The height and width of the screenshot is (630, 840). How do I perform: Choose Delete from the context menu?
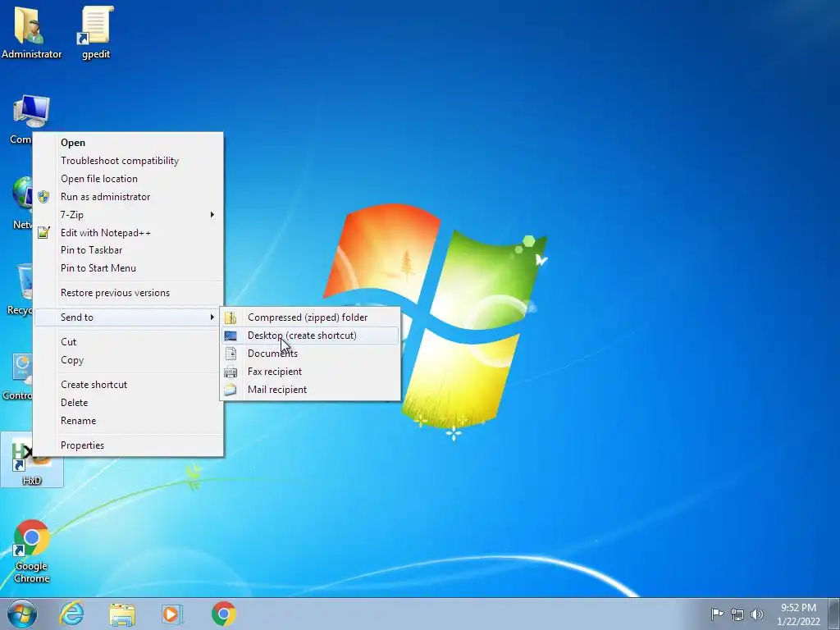click(129, 403)
